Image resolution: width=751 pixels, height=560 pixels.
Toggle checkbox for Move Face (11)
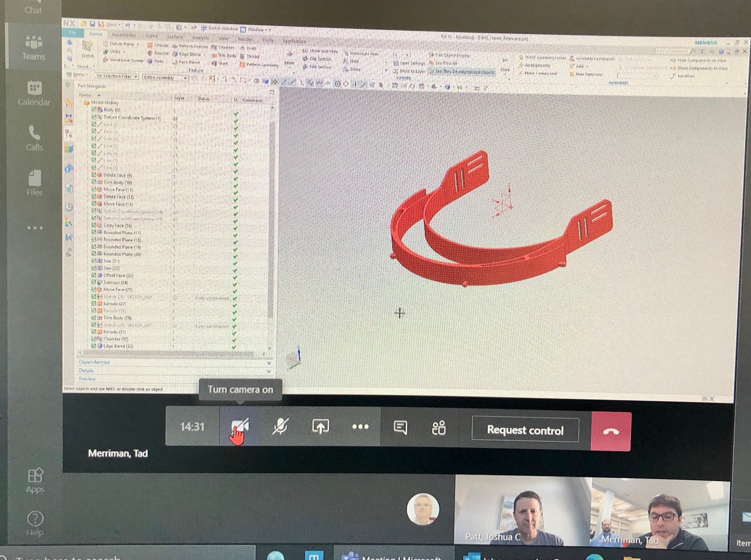click(94, 189)
